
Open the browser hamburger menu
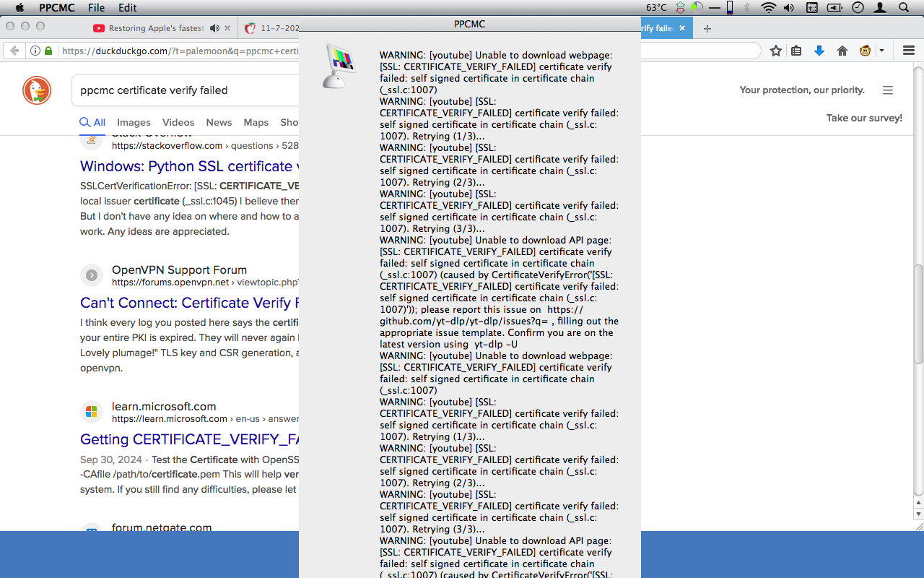click(908, 51)
